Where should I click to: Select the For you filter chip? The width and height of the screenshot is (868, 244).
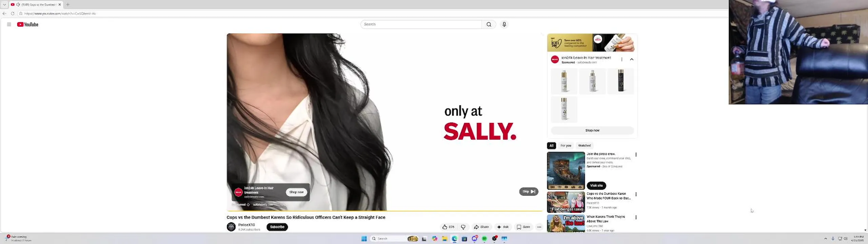click(x=566, y=145)
